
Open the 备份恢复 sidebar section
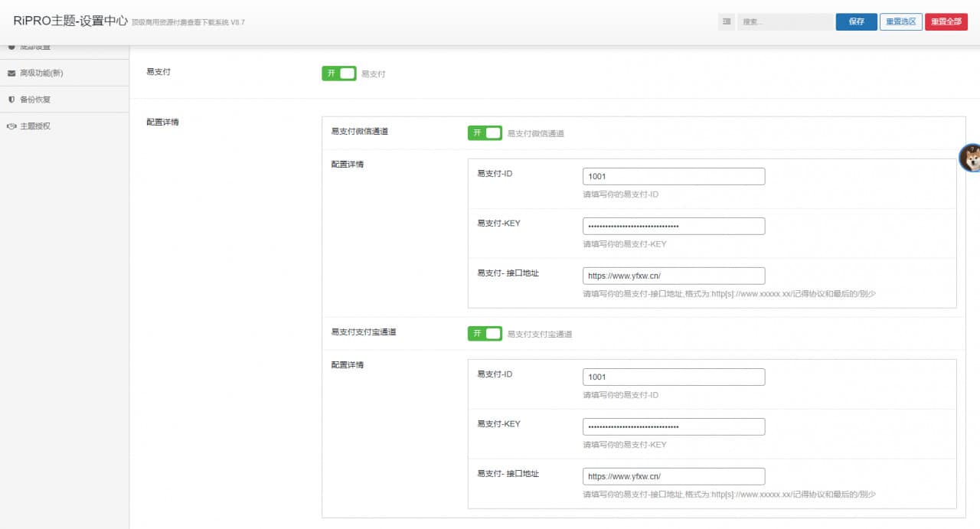[35, 100]
